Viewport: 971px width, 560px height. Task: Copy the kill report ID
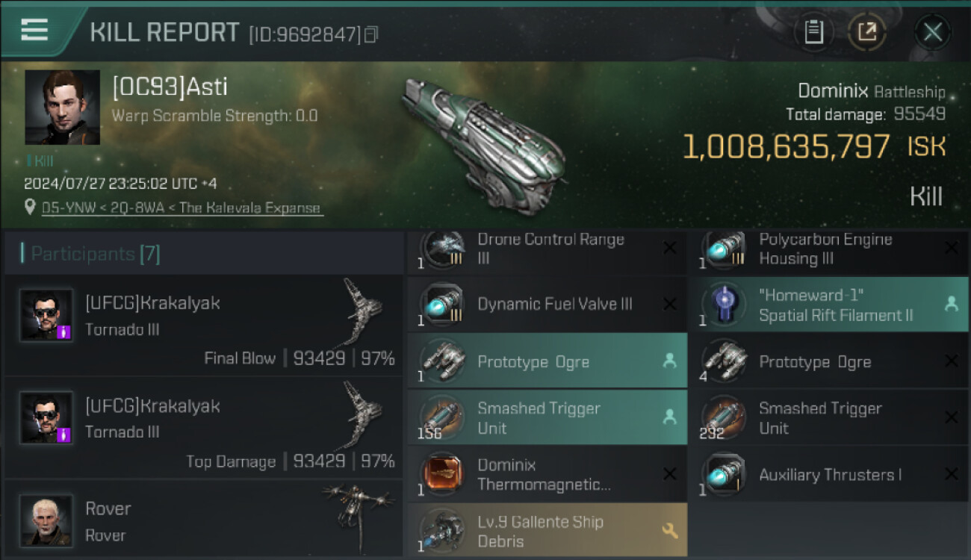(x=371, y=34)
